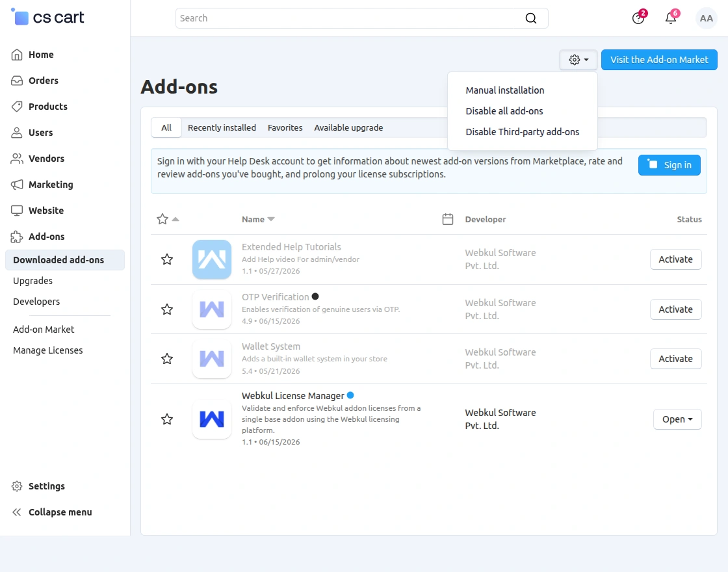This screenshot has width=728, height=572.
Task: Focus the Search input field
Action: [348, 18]
